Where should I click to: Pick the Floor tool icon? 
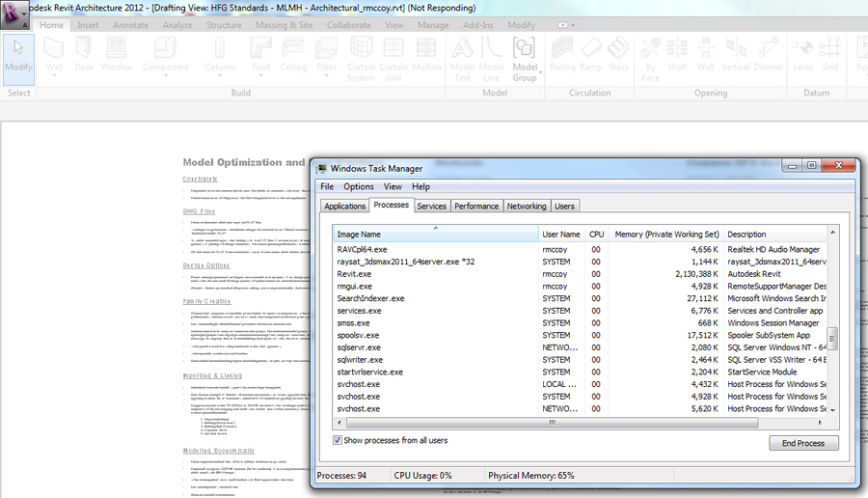326,55
